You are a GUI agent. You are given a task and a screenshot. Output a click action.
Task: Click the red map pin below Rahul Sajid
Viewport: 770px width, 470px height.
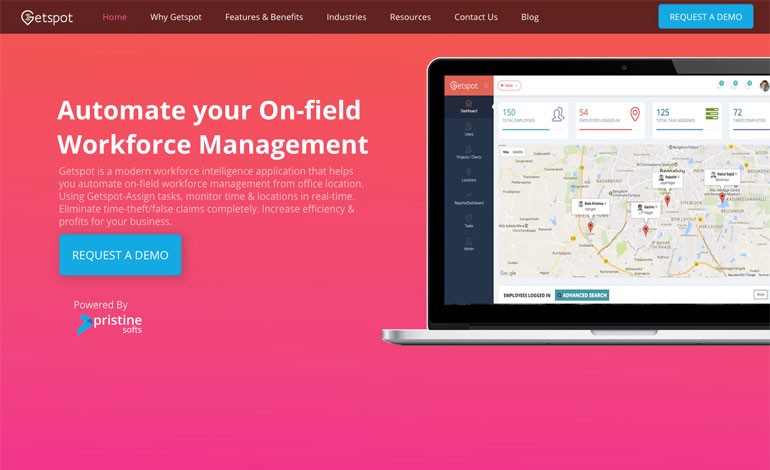[x=722, y=197]
